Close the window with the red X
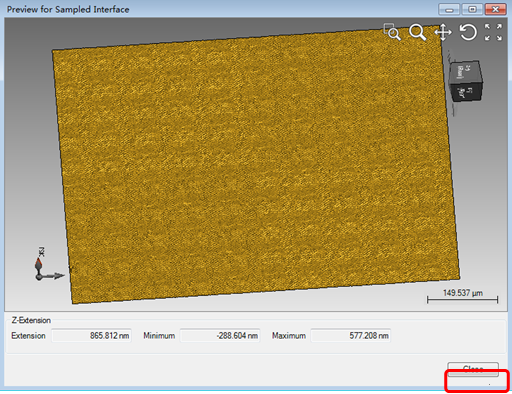The image size is (512, 394). point(496,9)
